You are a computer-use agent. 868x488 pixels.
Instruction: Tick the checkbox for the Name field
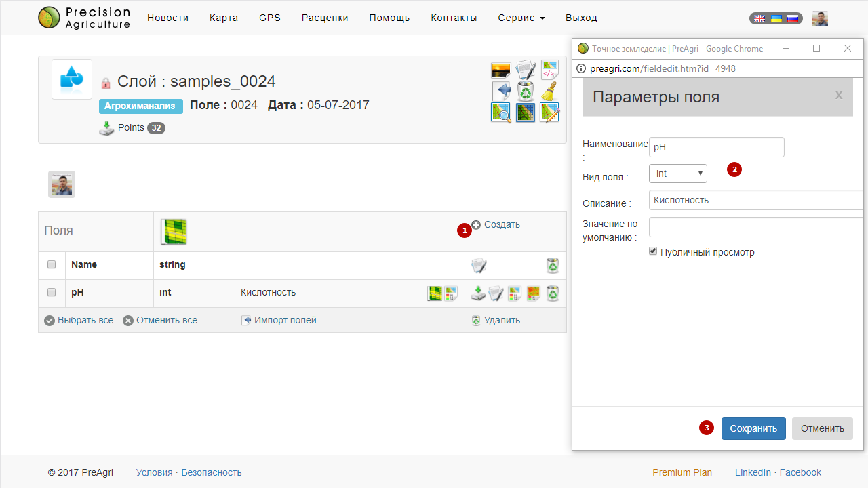coord(52,265)
